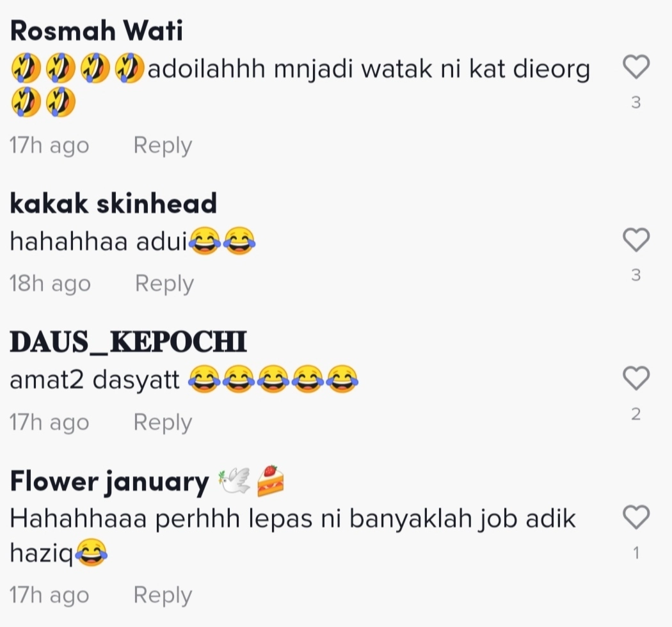
Task: Tap the strawberry cake emoji beside Flower january
Action: [271, 481]
